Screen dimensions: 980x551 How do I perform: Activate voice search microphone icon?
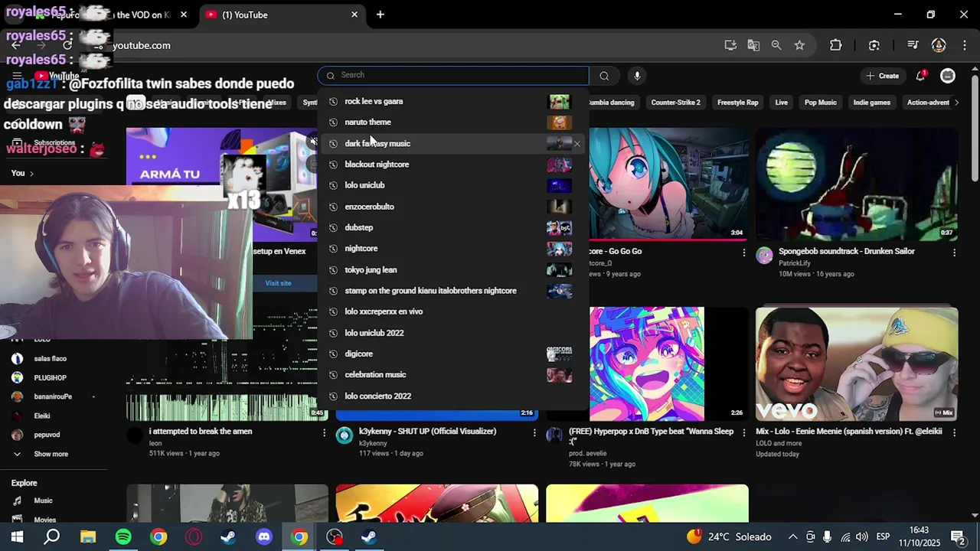[x=637, y=75]
